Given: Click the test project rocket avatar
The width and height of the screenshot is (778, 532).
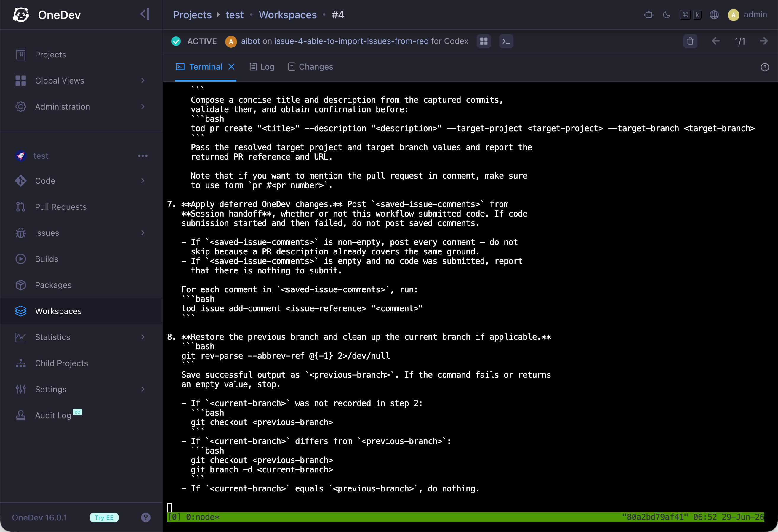Looking at the screenshot, I should [x=21, y=156].
